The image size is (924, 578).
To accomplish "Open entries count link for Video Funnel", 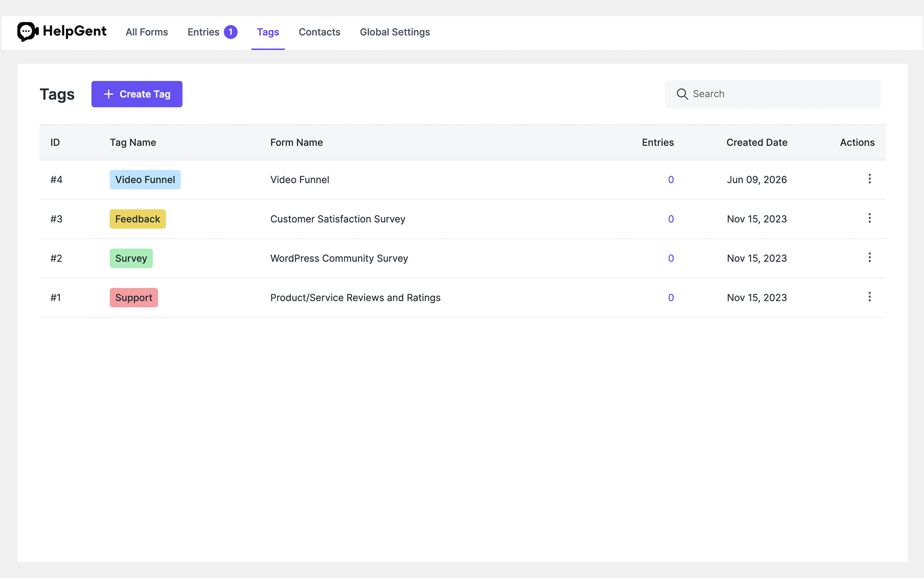I will (671, 180).
